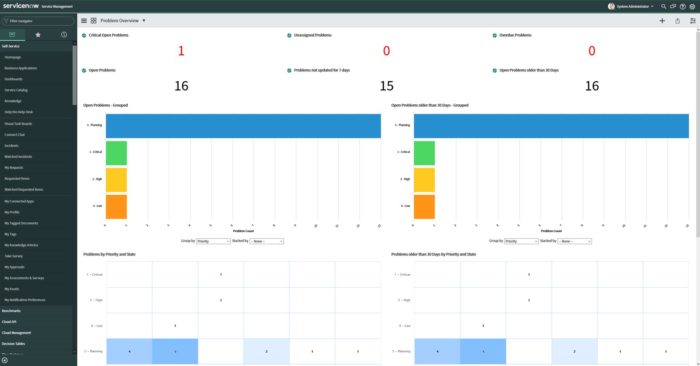Click green Critical bar in Open Problems chart
This screenshot has width=700, height=366.
116,153
